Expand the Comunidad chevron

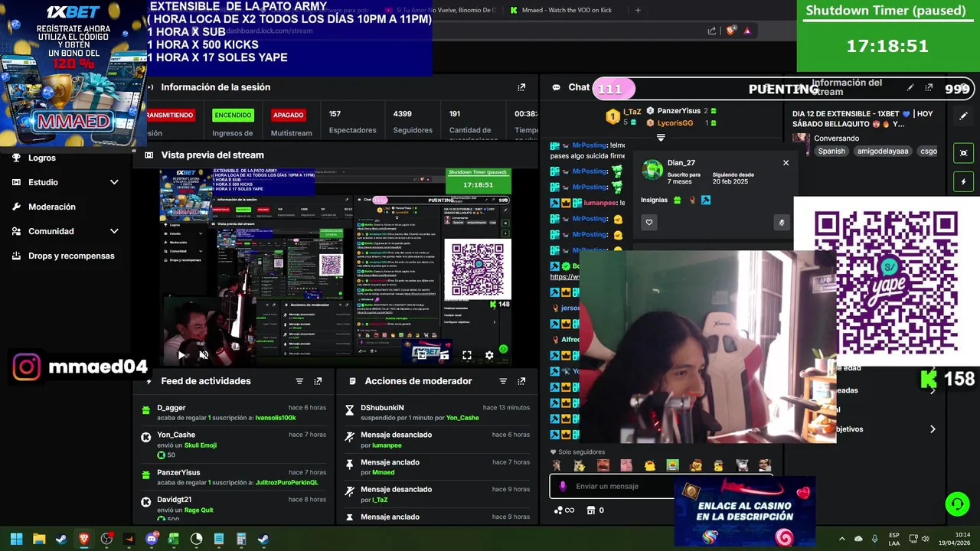(x=114, y=231)
